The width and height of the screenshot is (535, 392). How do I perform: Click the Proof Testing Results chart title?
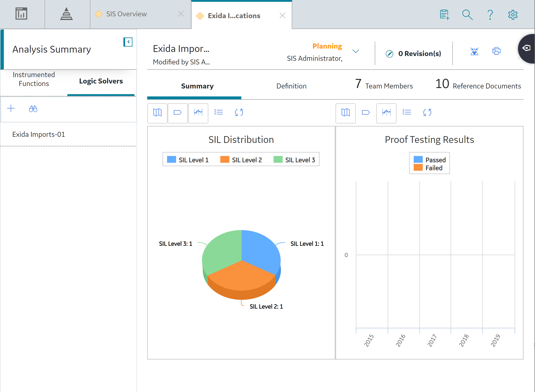click(429, 140)
